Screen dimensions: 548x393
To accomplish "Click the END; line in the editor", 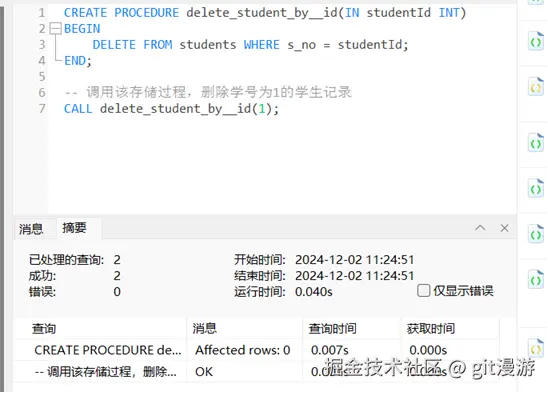I will [78, 61].
